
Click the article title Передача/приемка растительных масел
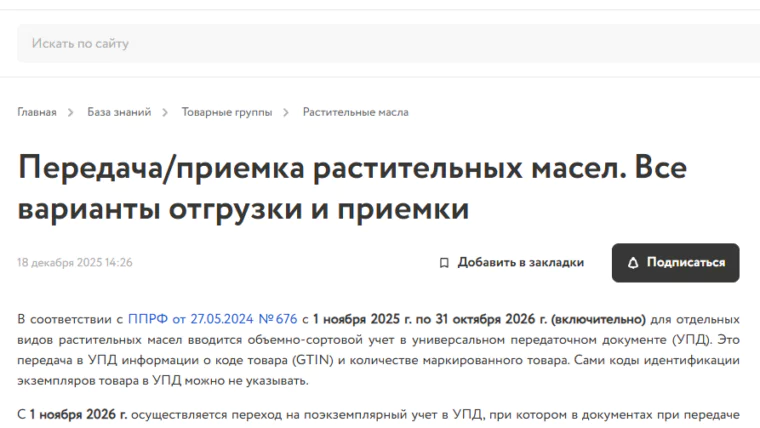[x=352, y=170]
